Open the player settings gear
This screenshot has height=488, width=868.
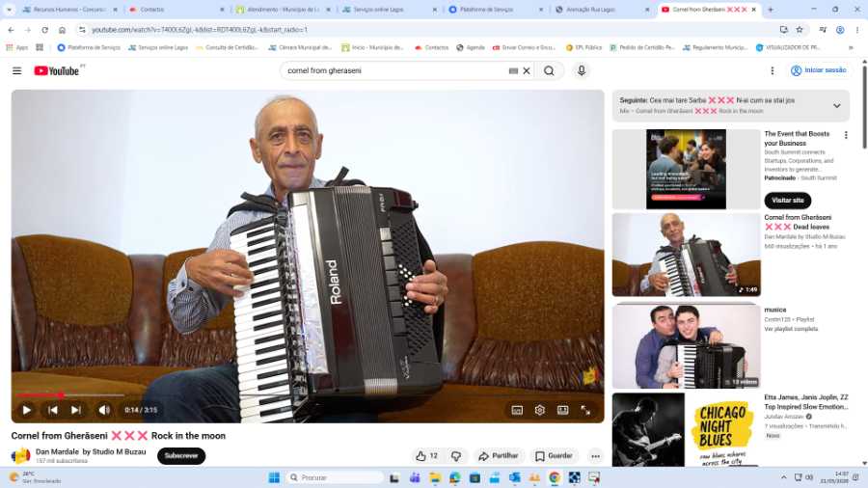tap(540, 410)
